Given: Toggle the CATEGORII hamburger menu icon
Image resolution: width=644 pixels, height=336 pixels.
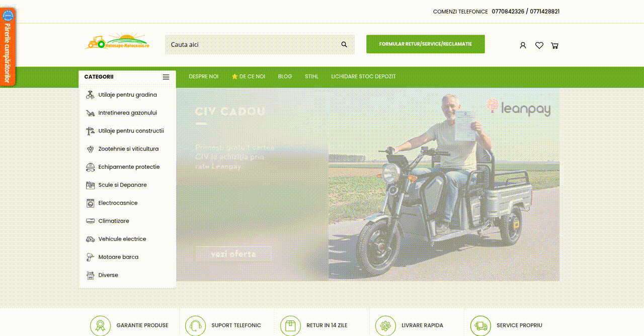Looking at the screenshot, I should [x=166, y=77].
